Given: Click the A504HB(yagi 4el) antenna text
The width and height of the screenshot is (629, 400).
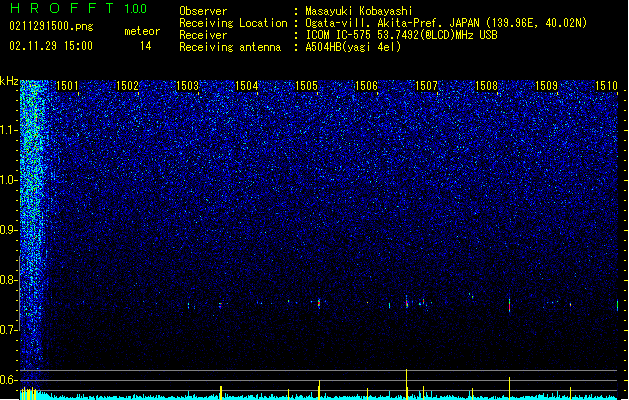Looking at the screenshot, I should tap(353, 47).
